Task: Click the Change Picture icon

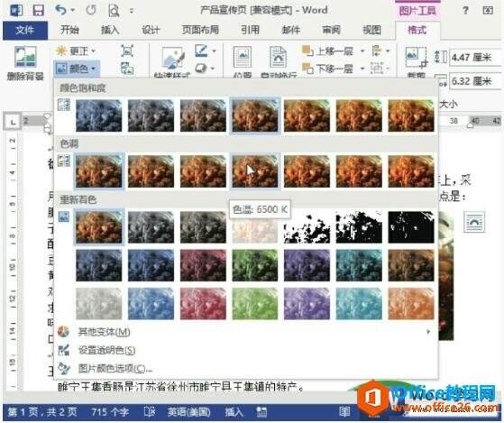Action: tap(127, 69)
